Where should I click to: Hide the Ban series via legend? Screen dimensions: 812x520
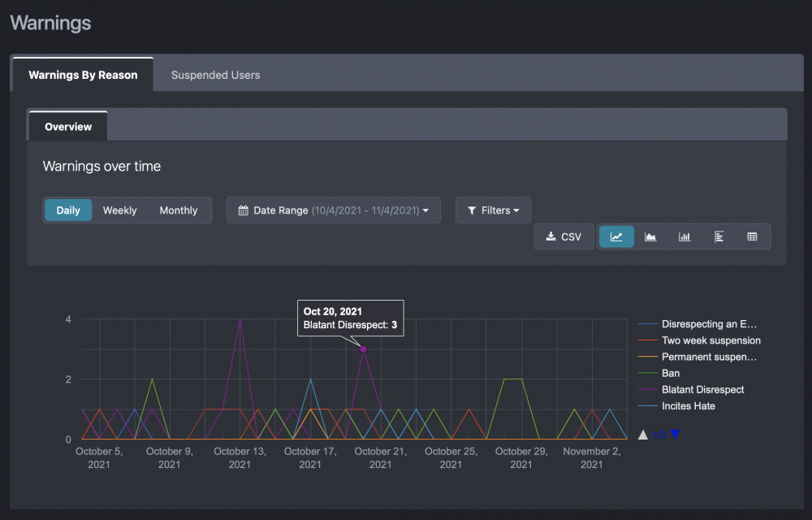tap(670, 373)
